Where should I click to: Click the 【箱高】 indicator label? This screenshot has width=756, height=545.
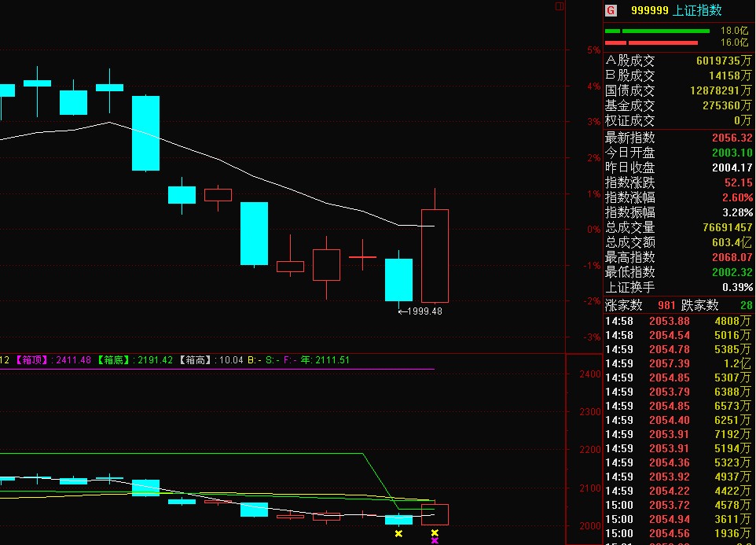[x=196, y=360]
